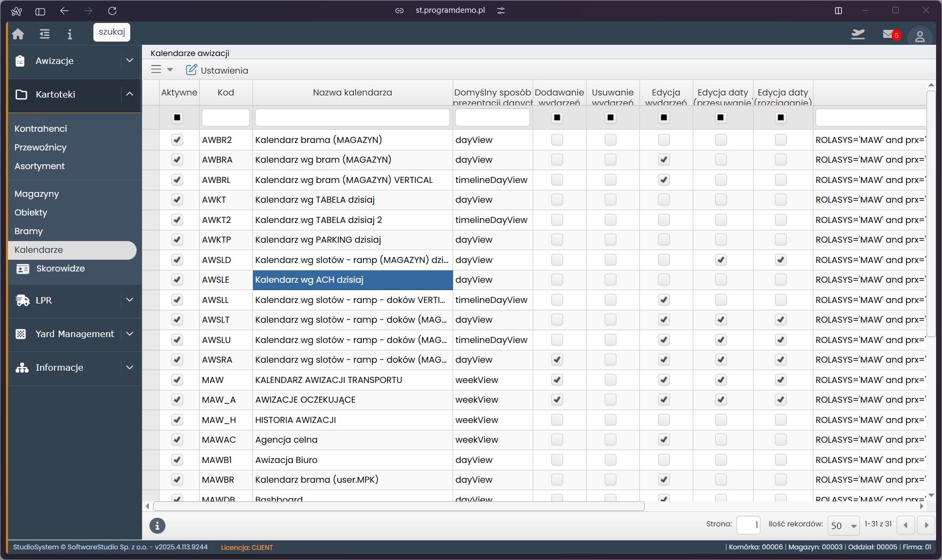Click the Nazwa kalendarza filter field
Viewport: 942px width, 560px height.
tap(352, 117)
